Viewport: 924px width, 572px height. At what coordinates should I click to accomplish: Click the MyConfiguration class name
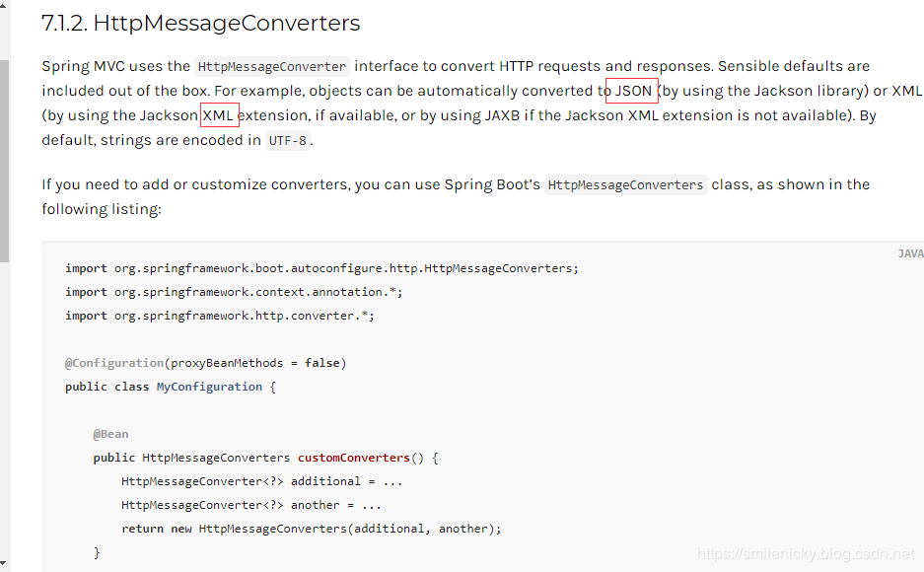click(x=209, y=387)
